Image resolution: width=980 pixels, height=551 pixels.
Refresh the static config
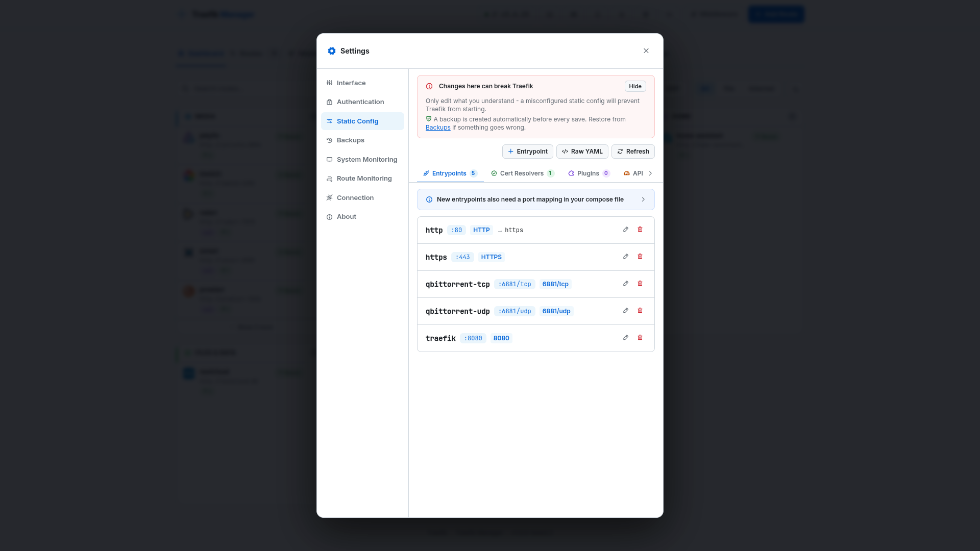[x=633, y=152]
